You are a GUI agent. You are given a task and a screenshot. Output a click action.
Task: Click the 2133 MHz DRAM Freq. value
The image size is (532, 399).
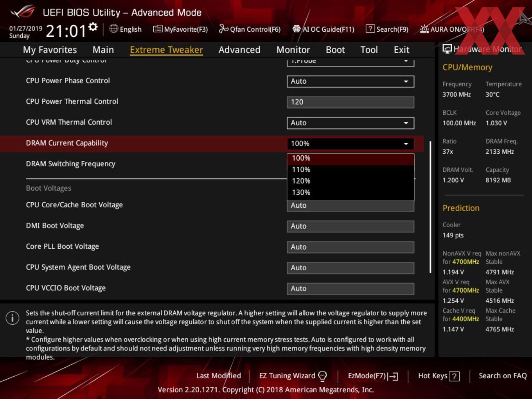(x=500, y=151)
